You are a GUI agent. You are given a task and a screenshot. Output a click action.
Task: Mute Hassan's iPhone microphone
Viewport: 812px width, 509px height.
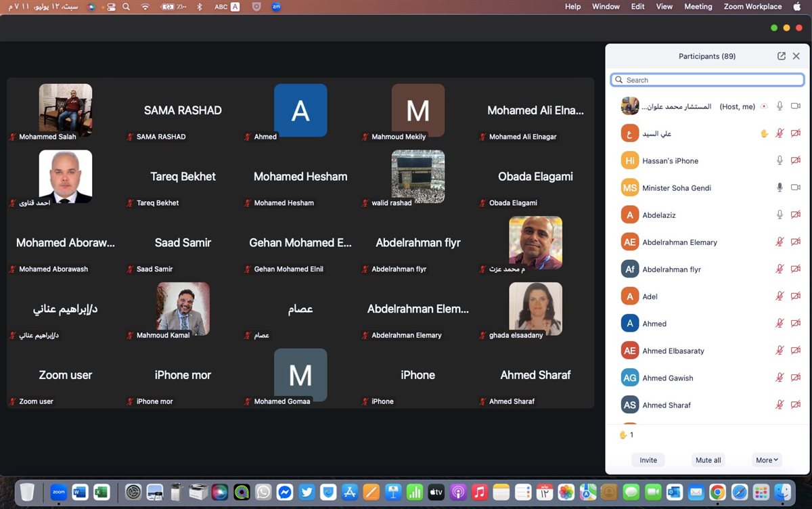780,160
